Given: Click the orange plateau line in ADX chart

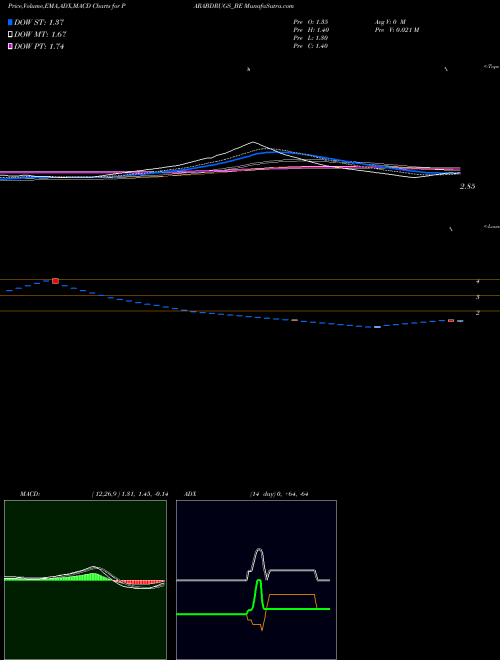Looking at the screenshot, I should 292,594.
